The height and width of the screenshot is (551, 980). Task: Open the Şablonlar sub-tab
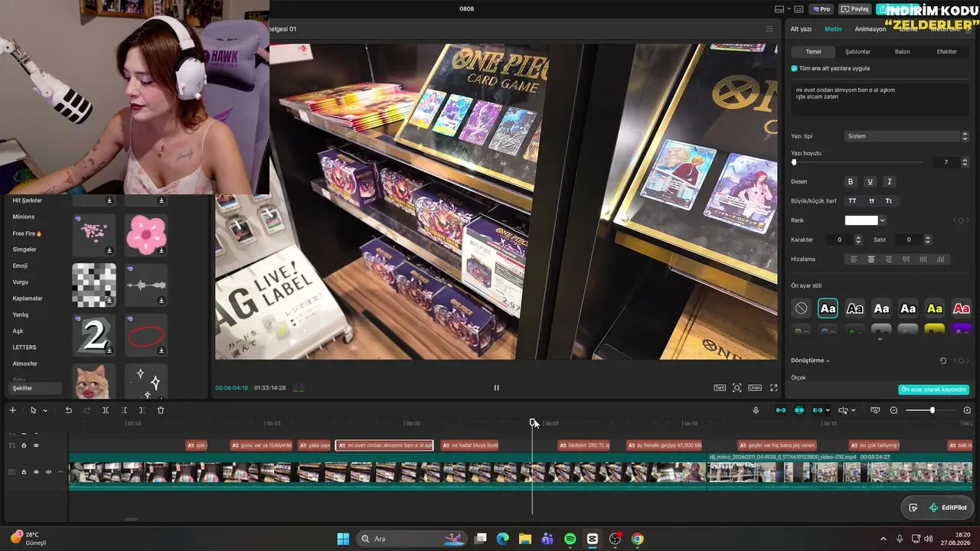857,52
